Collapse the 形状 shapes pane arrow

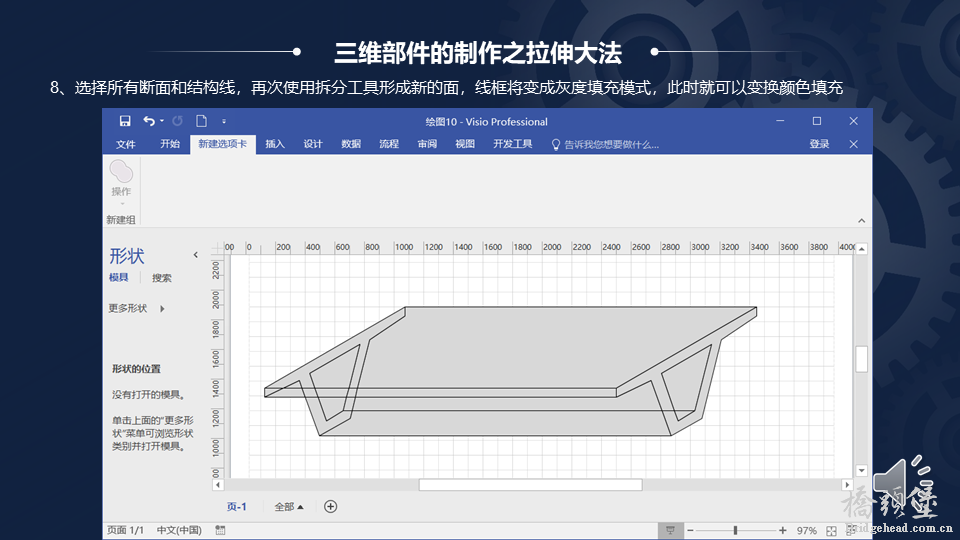pos(195,255)
